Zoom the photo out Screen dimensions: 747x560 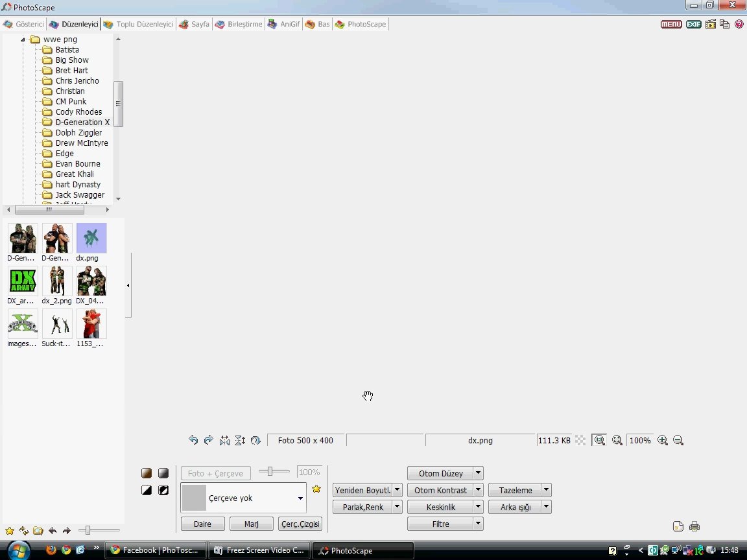[678, 441]
